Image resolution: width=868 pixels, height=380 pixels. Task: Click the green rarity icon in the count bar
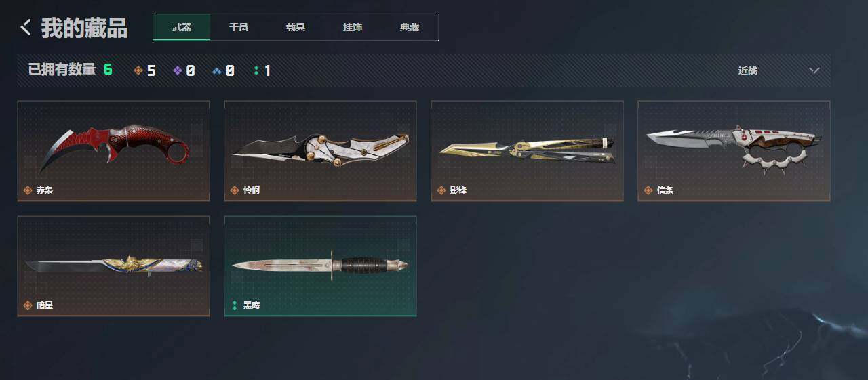click(x=256, y=70)
